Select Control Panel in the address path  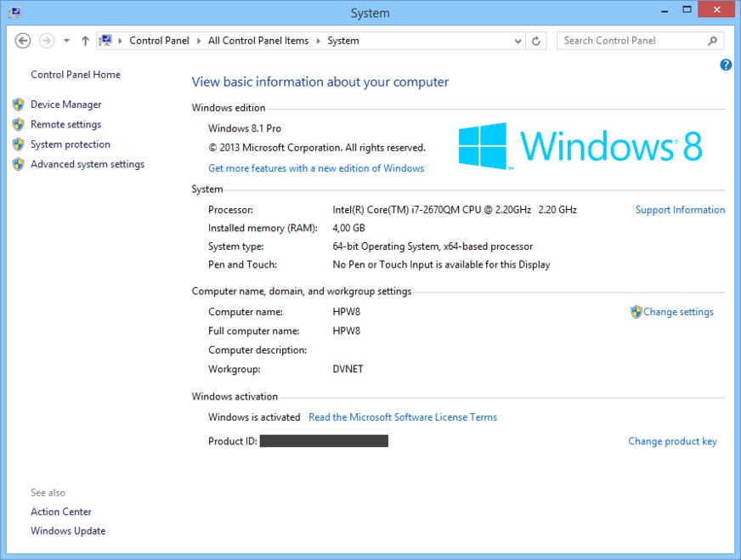pos(159,41)
